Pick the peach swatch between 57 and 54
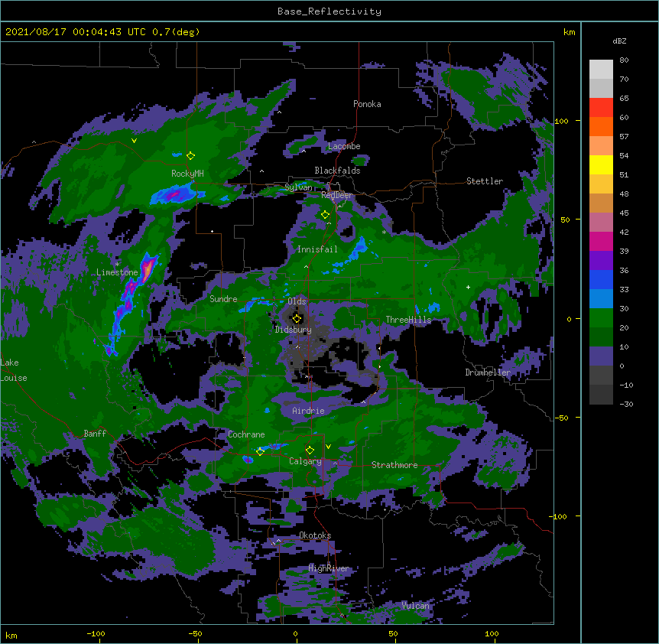659x644 pixels. 601,146
